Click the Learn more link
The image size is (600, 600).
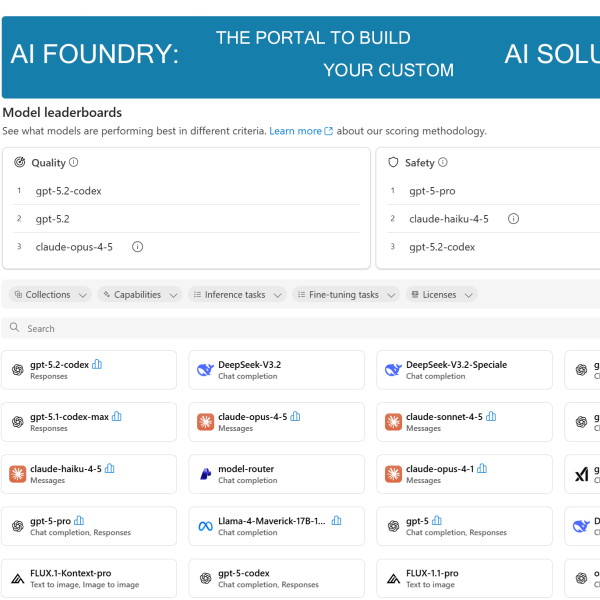(301, 131)
